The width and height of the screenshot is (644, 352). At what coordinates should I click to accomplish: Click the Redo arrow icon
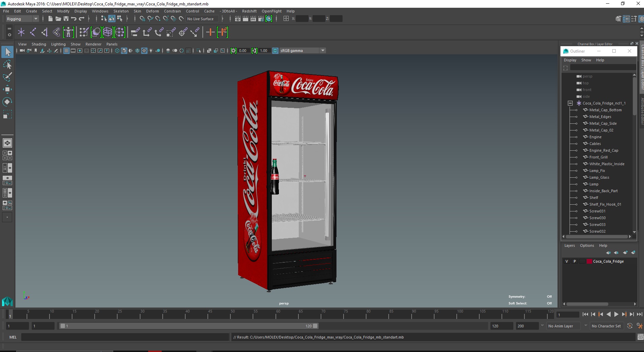(x=81, y=19)
